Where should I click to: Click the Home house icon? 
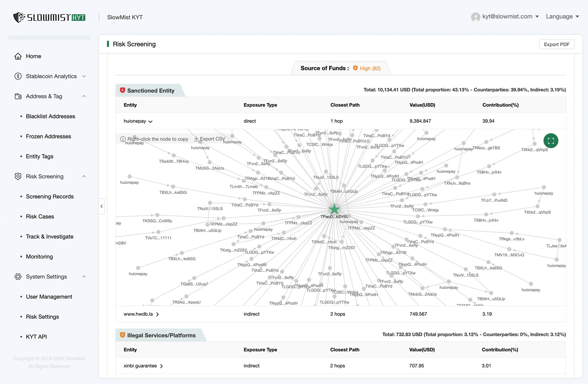coord(18,56)
